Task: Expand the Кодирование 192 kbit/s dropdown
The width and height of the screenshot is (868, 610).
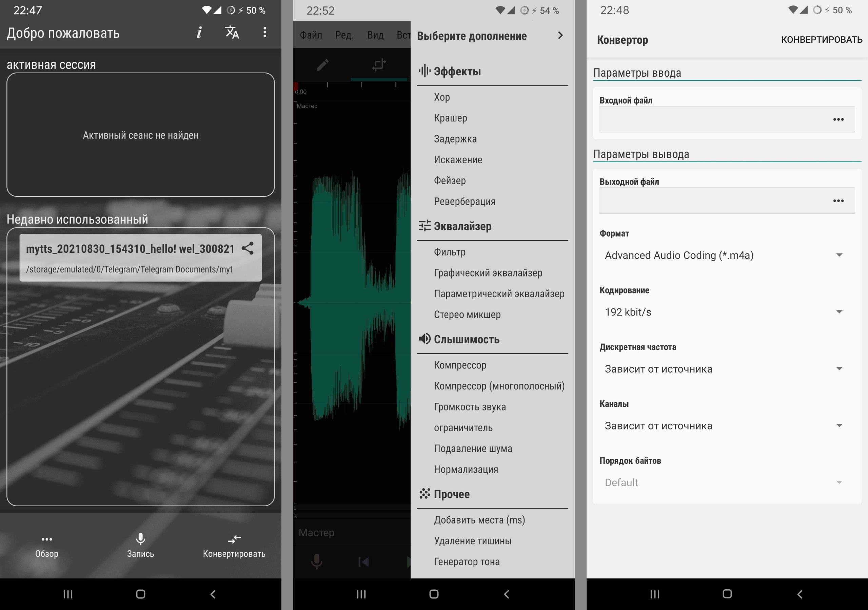Action: click(x=723, y=312)
